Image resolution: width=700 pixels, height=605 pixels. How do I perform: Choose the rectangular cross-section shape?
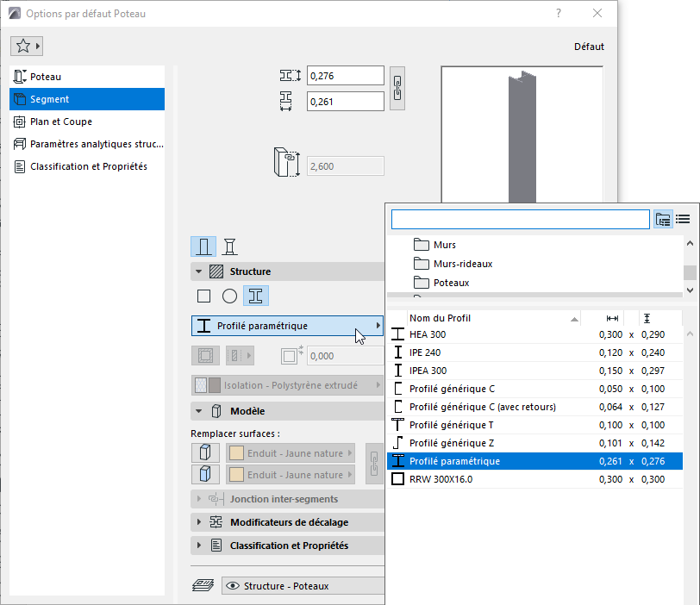click(x=204, y=296)
